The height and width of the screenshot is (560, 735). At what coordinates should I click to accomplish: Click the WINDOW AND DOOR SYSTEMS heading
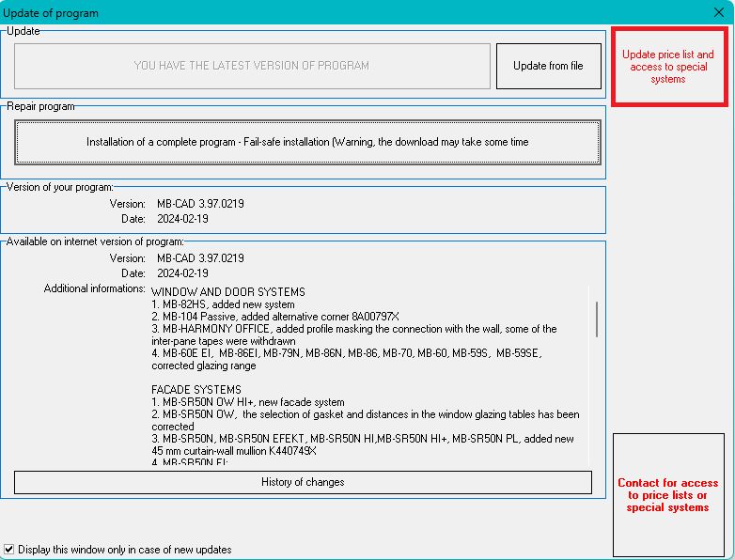click(227, 292)
